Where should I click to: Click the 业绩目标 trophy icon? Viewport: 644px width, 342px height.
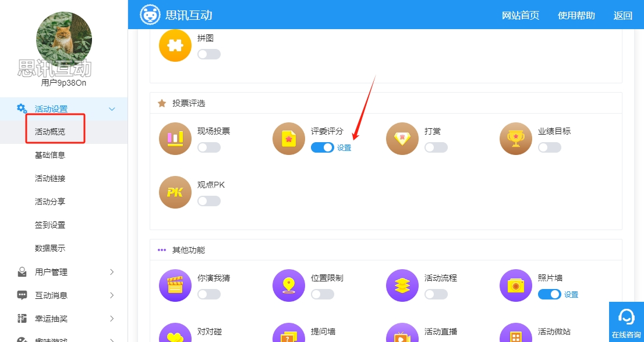click(516, 139)
